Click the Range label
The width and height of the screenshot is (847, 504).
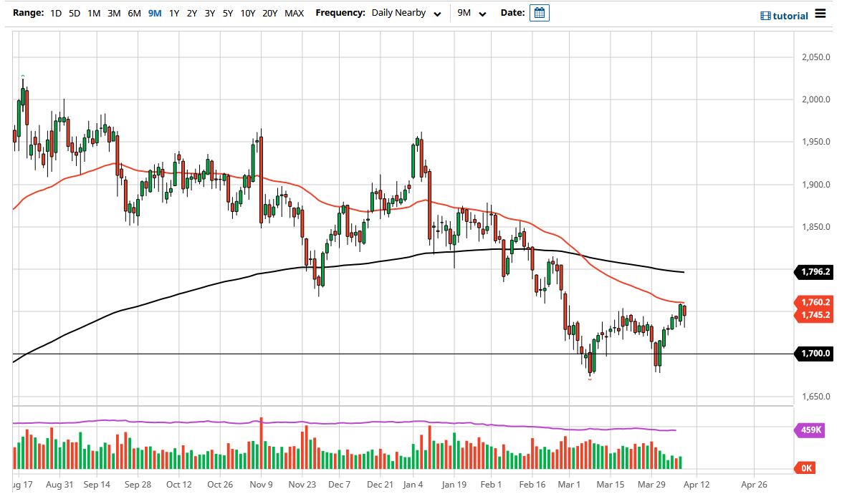tap(28, 13)
